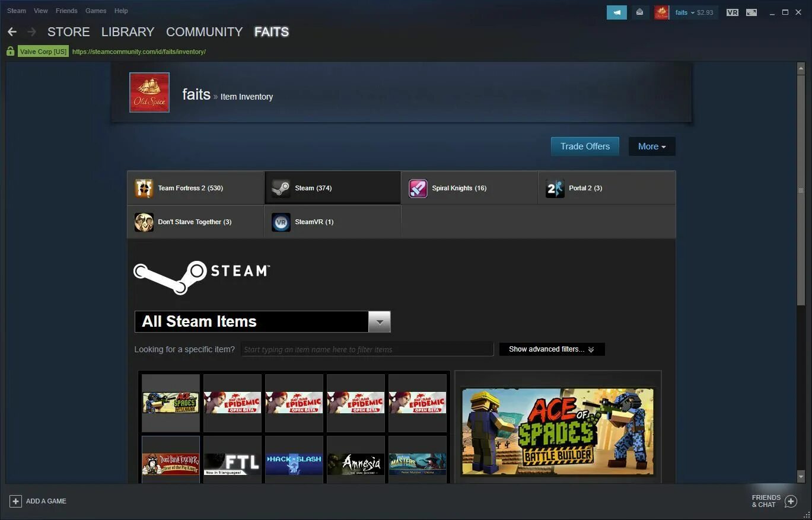Open the inbox envelope icon
This screenshot has height=520, width=812.
coord(640,12)
